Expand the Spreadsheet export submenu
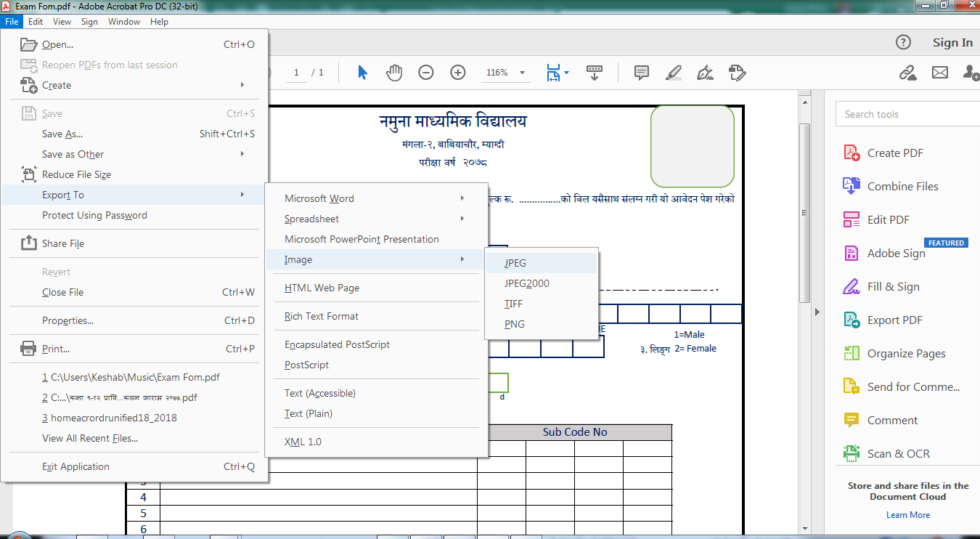This screenshot has width=980, height=539. pyautogui.click(x=462, y=219)
